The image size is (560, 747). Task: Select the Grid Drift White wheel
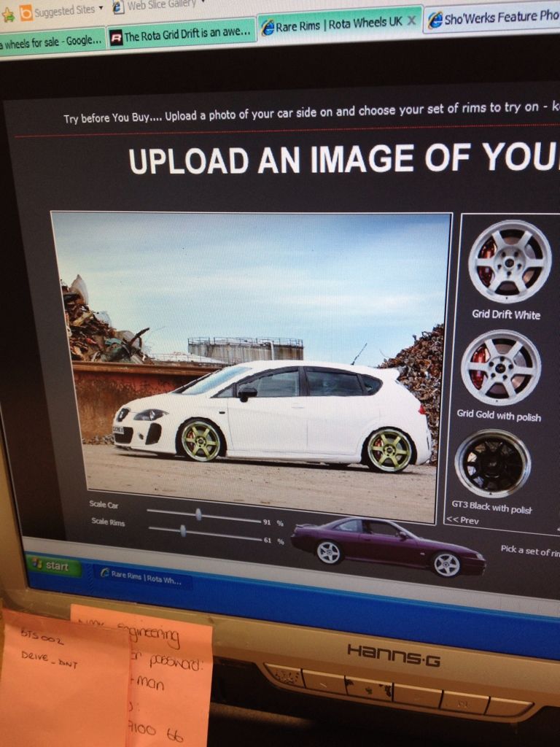[509, 261]
